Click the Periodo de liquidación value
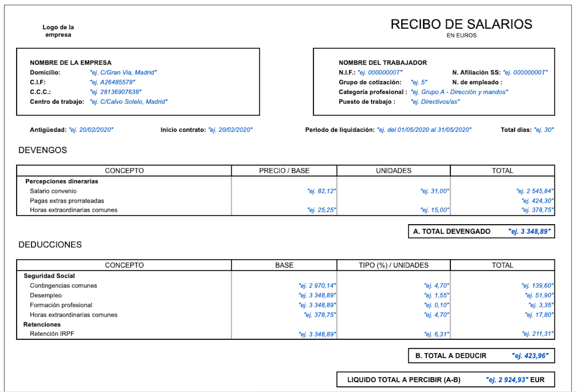This screenshot has height=392, width=577. click(424, 130)
